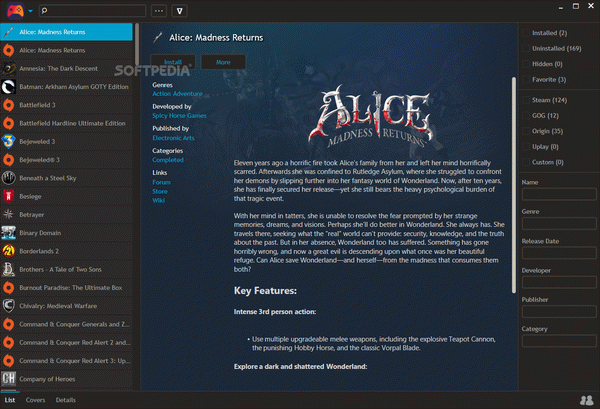The height and width of the screenshot is (409, 600).
Task: Open the Completed category link
Action: [168, 160]
